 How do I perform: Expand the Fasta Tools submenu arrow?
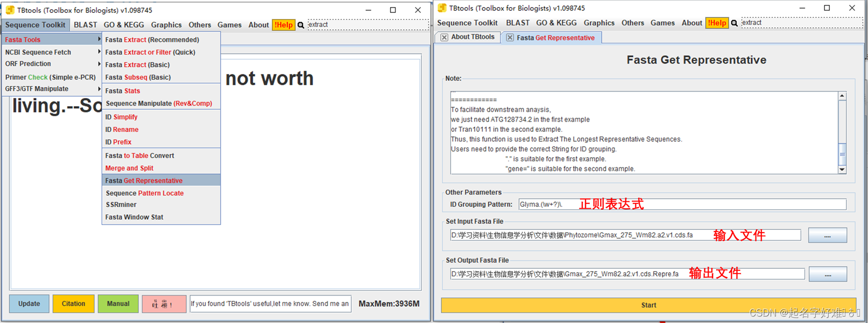click(99, 39)
